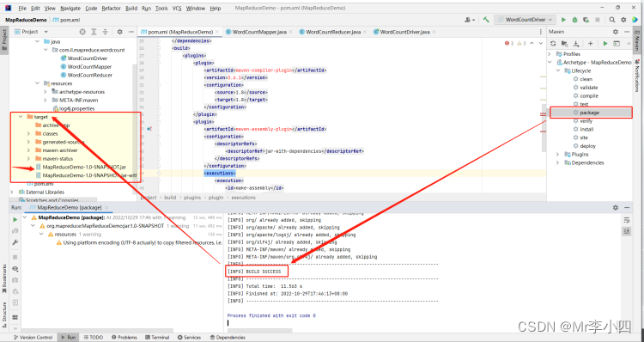Add Maven project with plus icon
Viewport: 644px width, 342px height.
590,43
